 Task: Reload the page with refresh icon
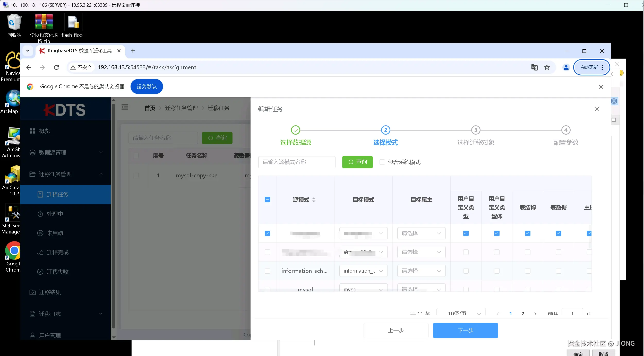(x=56, y=67)
